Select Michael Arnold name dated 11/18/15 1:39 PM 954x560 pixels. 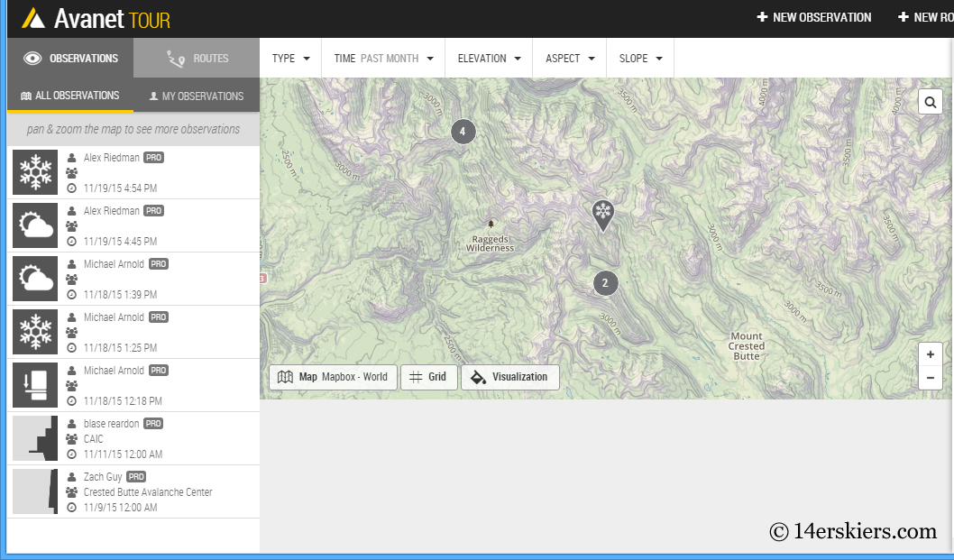coord(114,263)
